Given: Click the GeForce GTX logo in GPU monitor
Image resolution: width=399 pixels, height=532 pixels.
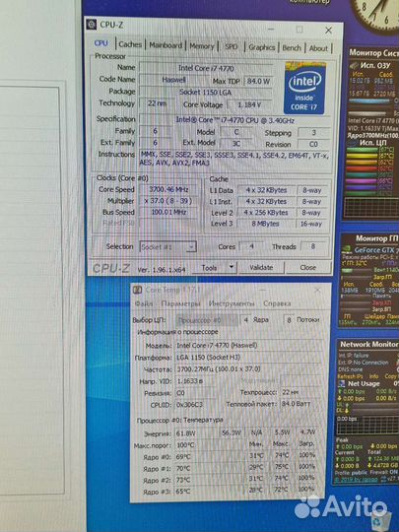Looking at the screenshot, I should (347, 250).
